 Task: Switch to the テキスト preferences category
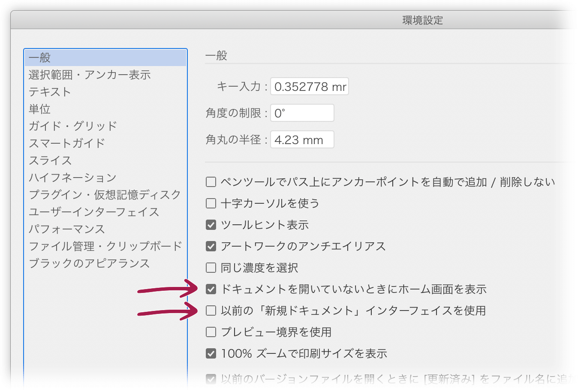(105, 92)
